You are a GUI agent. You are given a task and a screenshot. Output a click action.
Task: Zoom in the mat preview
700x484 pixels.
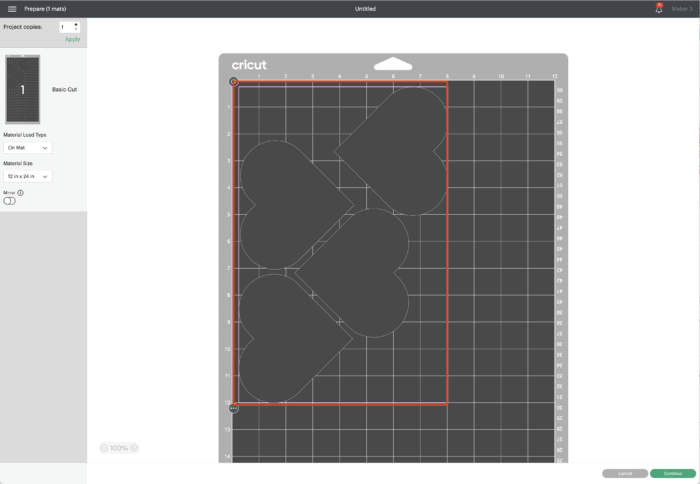point(134,448)
